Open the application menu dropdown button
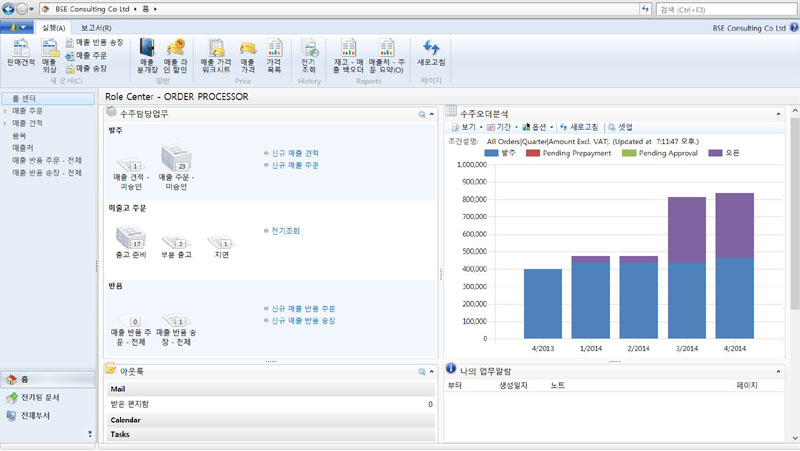The image size is (800, 451). 17,28
